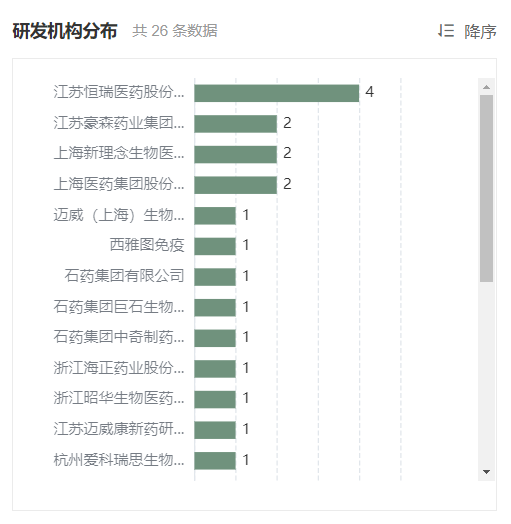511x524 pixels.
Task: Click the 浙江海正药业股份 label
Action: click(x=119, y=368)
